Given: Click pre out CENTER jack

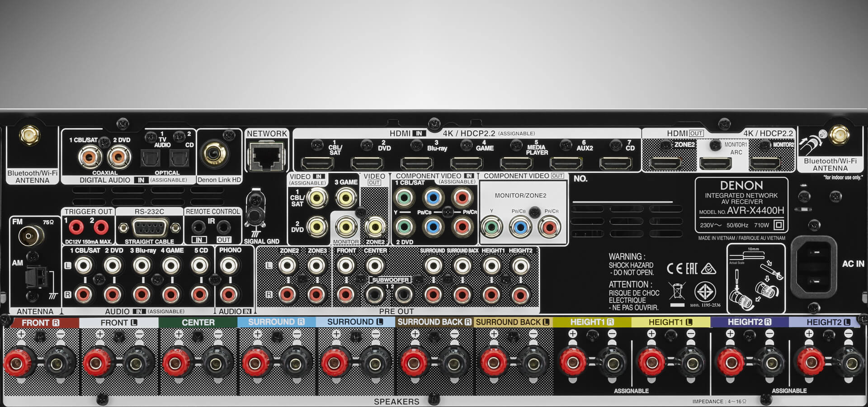Looking at the screenshot, I should (x=375, y=266).
